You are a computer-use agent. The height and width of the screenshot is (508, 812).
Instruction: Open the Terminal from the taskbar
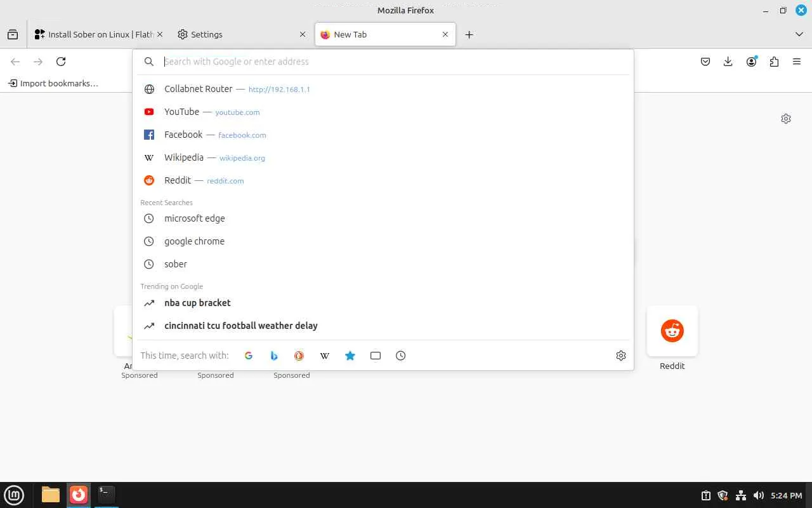tap(106, 495)
